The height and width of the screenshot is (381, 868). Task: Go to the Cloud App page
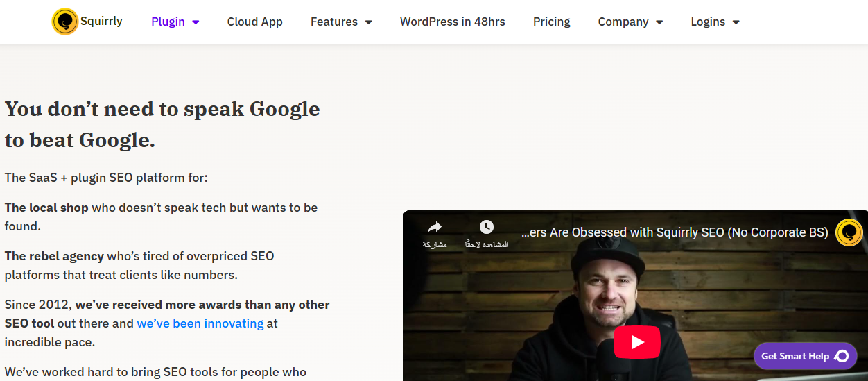[x=254, y=22]
